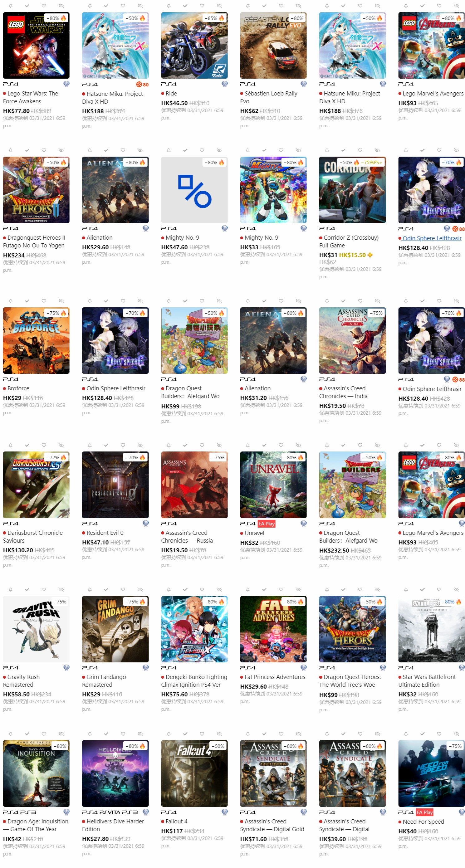Click the notification bell above Ride
This screenshot has width=465, height=868.
tap(169, 6)
